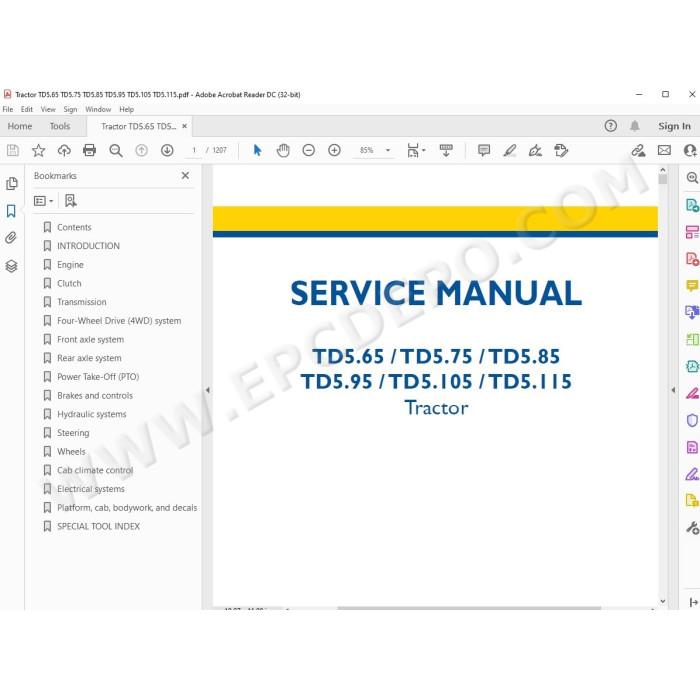Open the Help question mark icon
This screenshot has height=700, width=700.
[x=611, y=126]
